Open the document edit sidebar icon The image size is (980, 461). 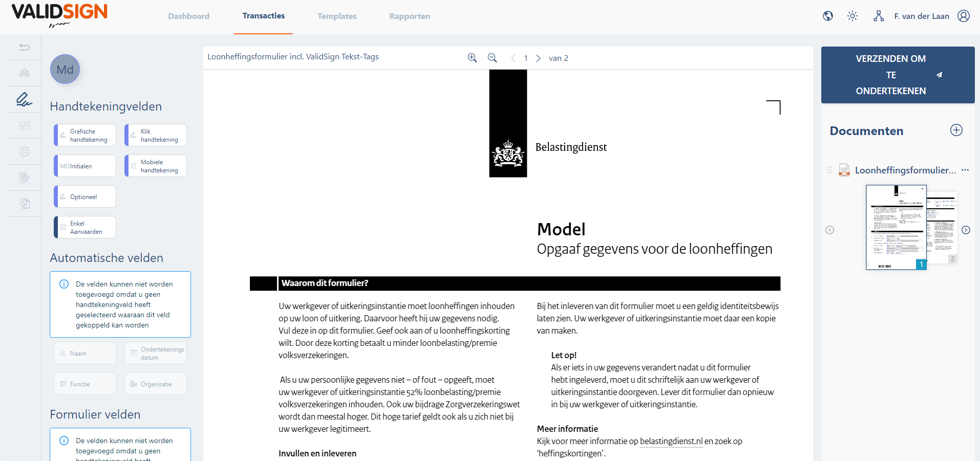tap(25, 178)
